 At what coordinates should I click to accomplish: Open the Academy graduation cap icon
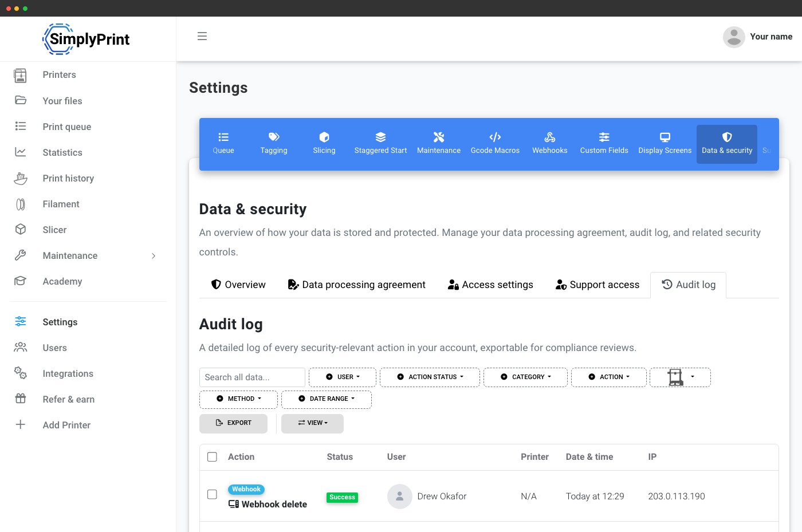point(21,281)
